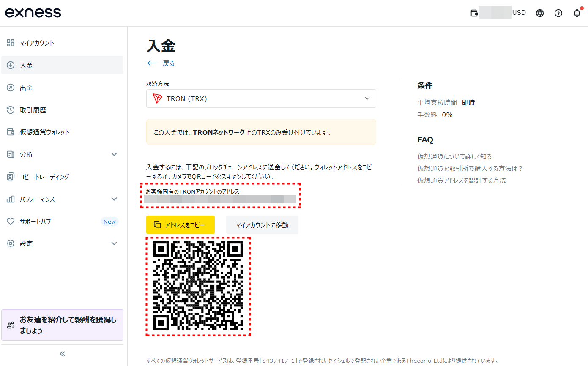The height and width of the screenshot is (366, 588).
Task: Click the Thecorio Ltd footer disclaimer
Action: click(x=323, y=361)
